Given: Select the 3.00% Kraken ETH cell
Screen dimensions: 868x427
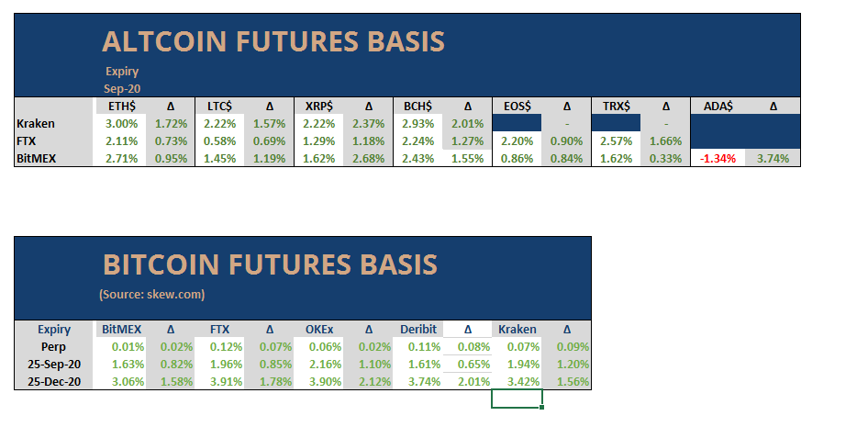Looking at the screenshot, I should [120, 123].
